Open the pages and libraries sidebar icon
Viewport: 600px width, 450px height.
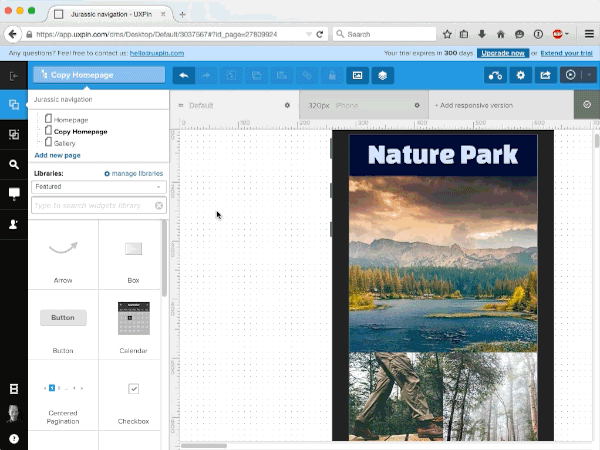click(x=14, y=105)
